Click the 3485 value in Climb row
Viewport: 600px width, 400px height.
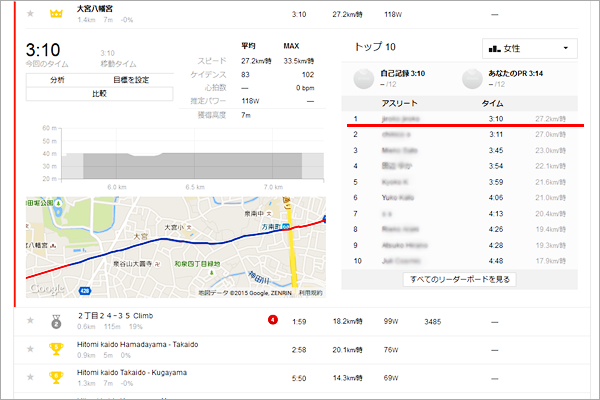(432, 322)
